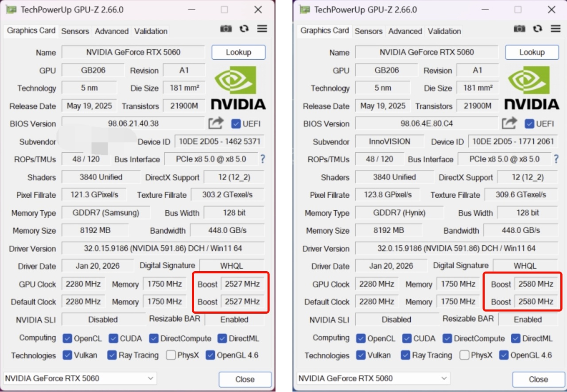Toggle CUDA checkbox in right GPU-Z window
Image resolution: width=567 pixels, height=392 pixels.
point(407,338)
